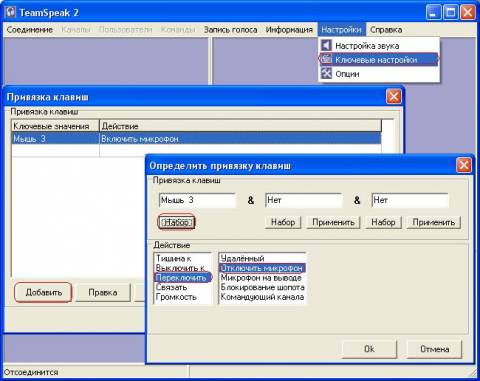Image resolution: width=480 pixels, height=381 pixels.
Task: Maximize the TeamSpeak 2 window
Action: pyautogui.click(x=450, y=13)
